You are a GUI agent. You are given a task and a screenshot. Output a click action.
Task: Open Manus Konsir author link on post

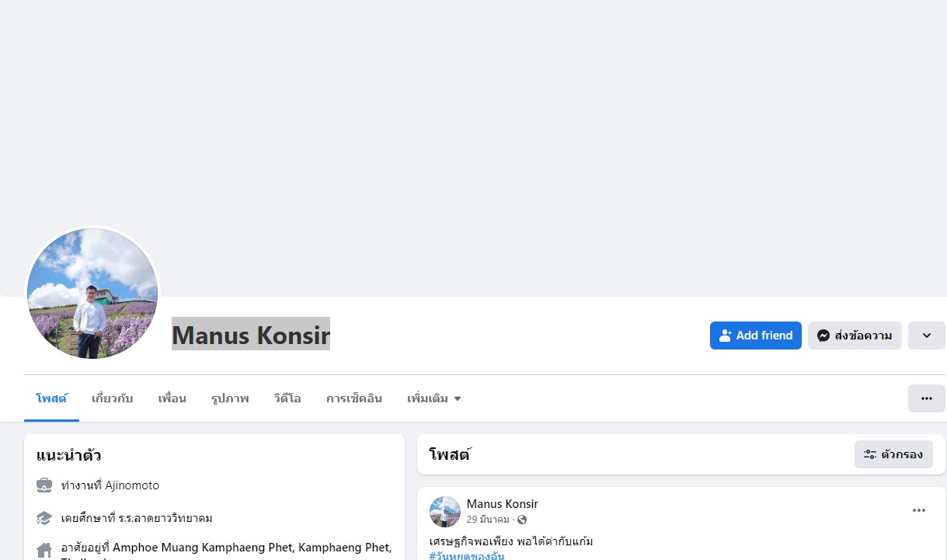click(502, 504)
